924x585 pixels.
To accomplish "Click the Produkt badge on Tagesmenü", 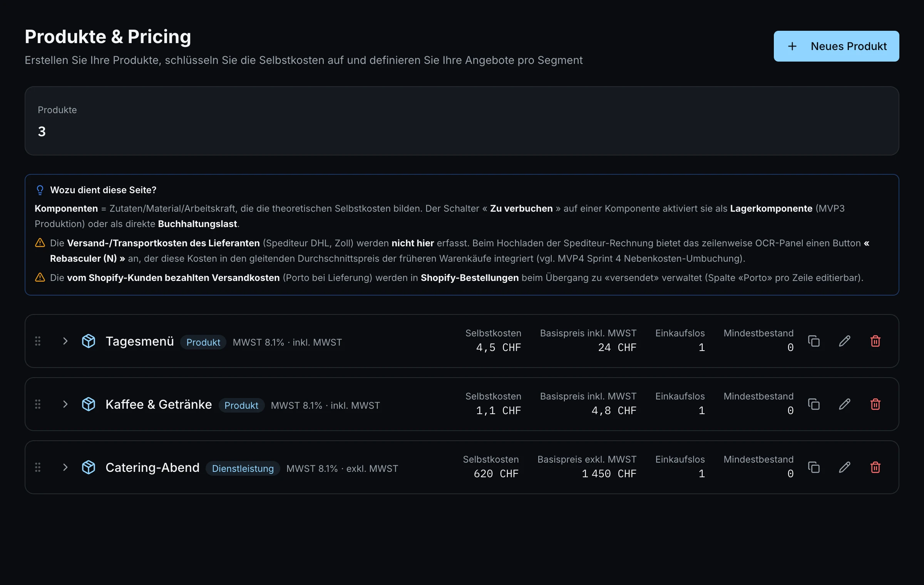I will tap(203, 342).
